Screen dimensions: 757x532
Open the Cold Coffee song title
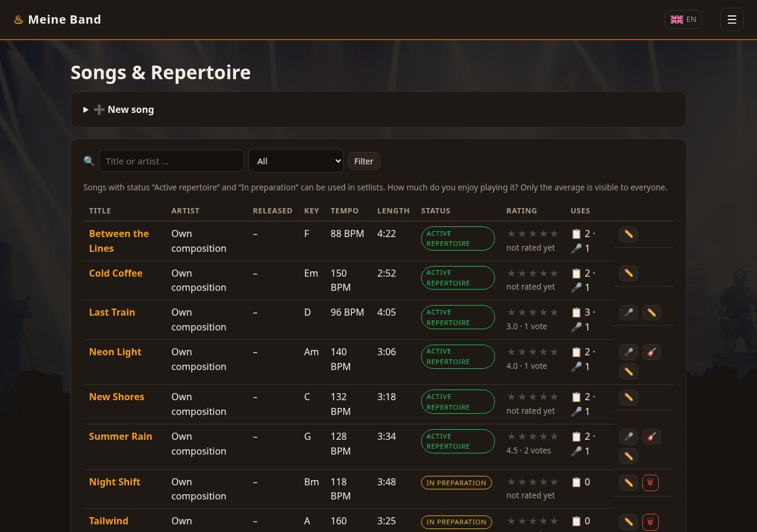tap(116, 273)
